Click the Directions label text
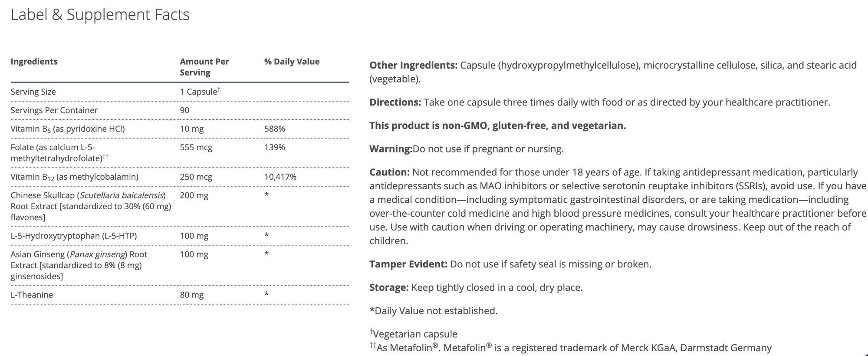The image size is (868, 356). (x=395, y=102)
